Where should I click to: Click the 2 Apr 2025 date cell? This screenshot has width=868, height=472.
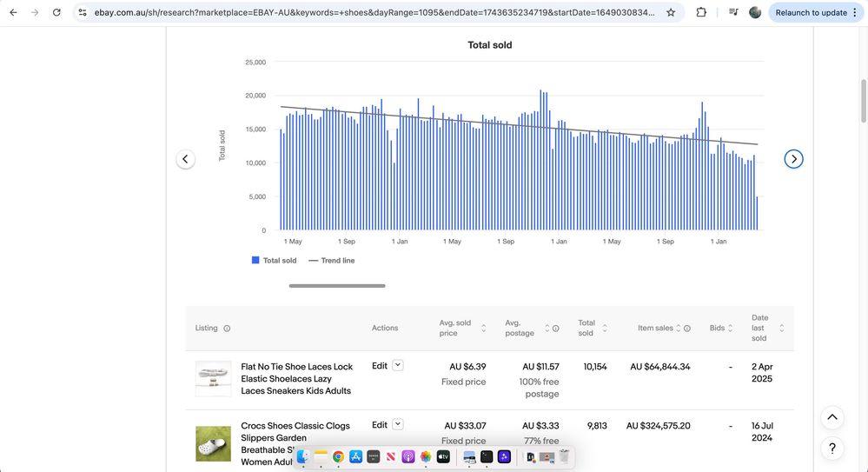(762, 373)
